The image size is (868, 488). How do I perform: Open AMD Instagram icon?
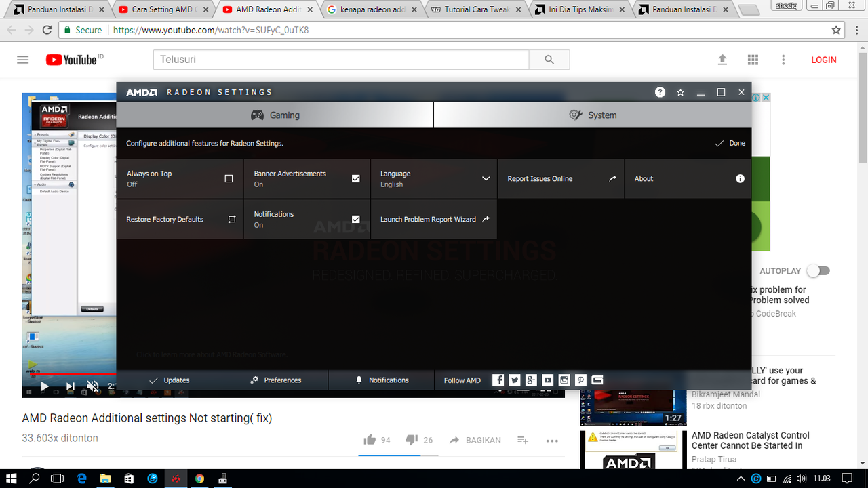tap(564, 380)
